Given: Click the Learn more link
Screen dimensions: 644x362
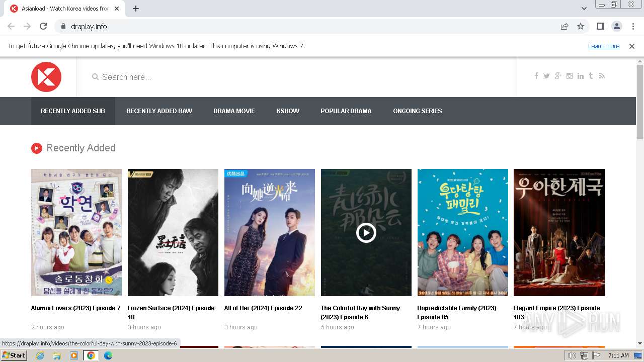Looking at the screenshot, I should pos(604,46).
